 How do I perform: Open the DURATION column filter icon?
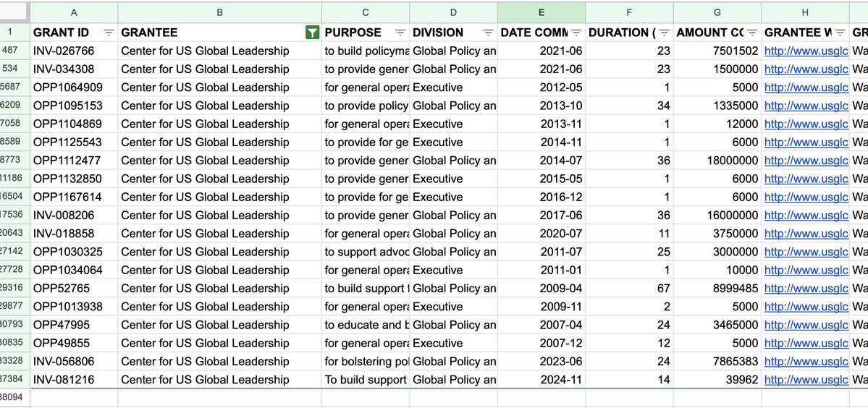[664, 33]
